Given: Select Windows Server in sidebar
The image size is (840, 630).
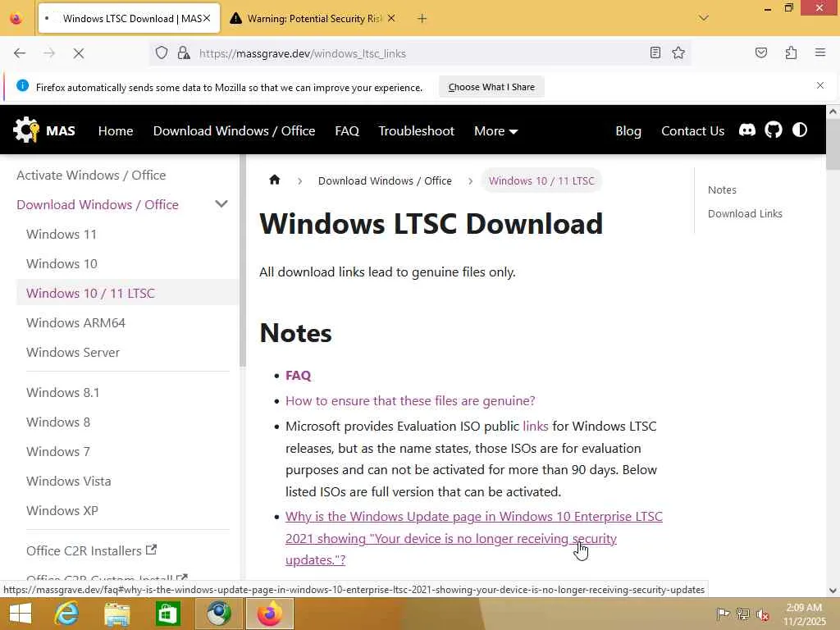Looking at the screenshot, I should click(73, 352).
